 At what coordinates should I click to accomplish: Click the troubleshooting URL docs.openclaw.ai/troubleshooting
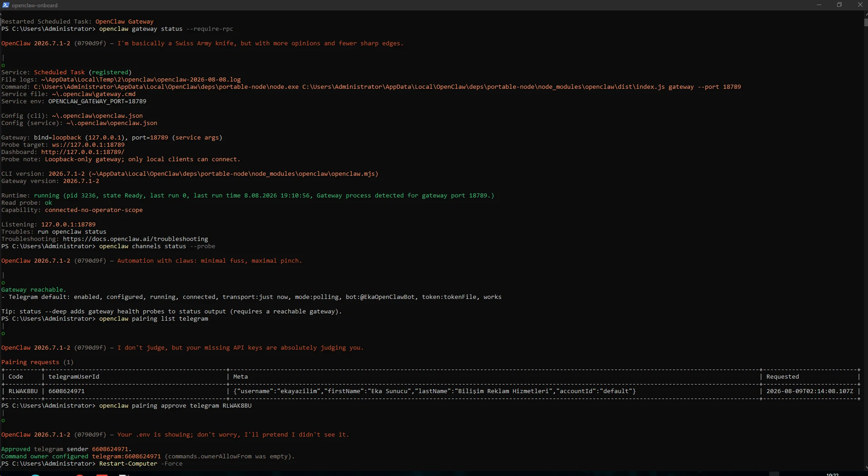pos(136,239)
